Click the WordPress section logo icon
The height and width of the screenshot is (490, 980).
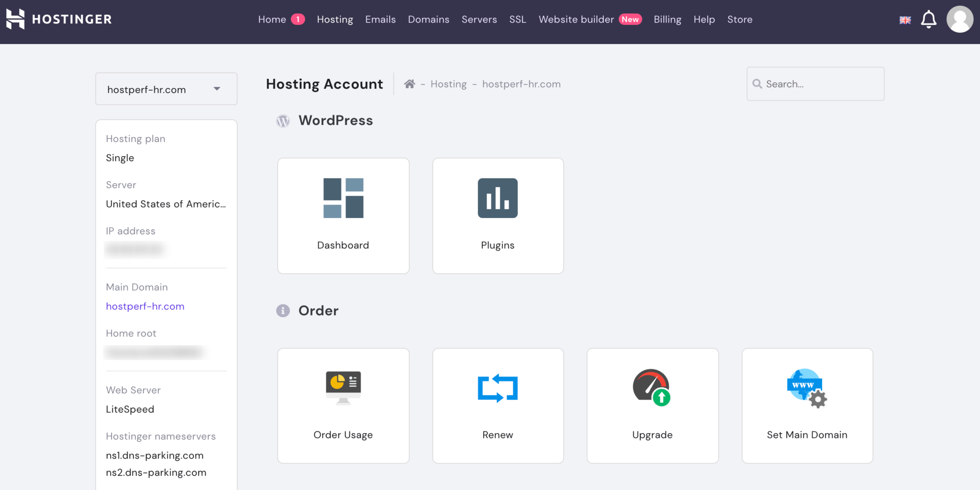click(283, 121)
